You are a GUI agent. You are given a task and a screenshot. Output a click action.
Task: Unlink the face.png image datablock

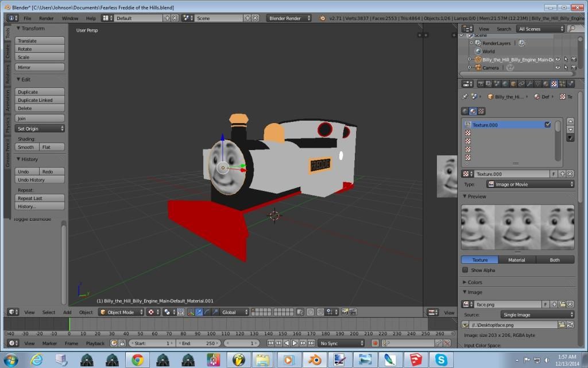(570, 304)
